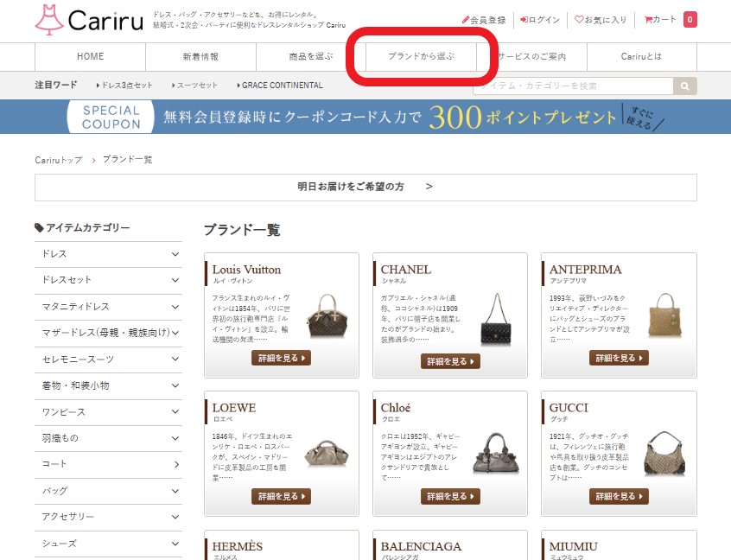Expand the アクセサリー category
Viewport: 731px width, 560px height.
click(x=108, y=517)
